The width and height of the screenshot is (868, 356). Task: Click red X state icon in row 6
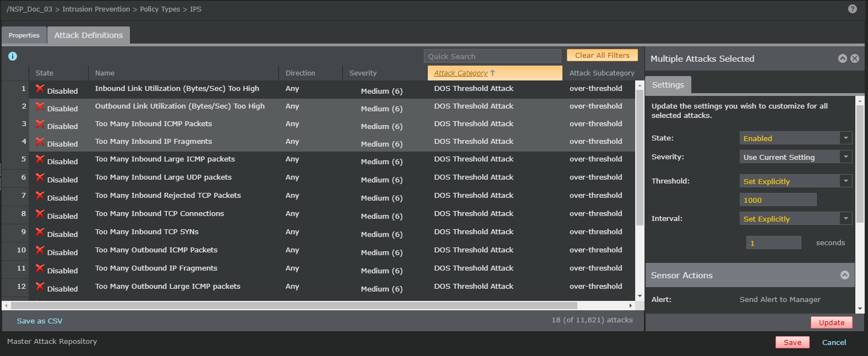coord(40,177)
